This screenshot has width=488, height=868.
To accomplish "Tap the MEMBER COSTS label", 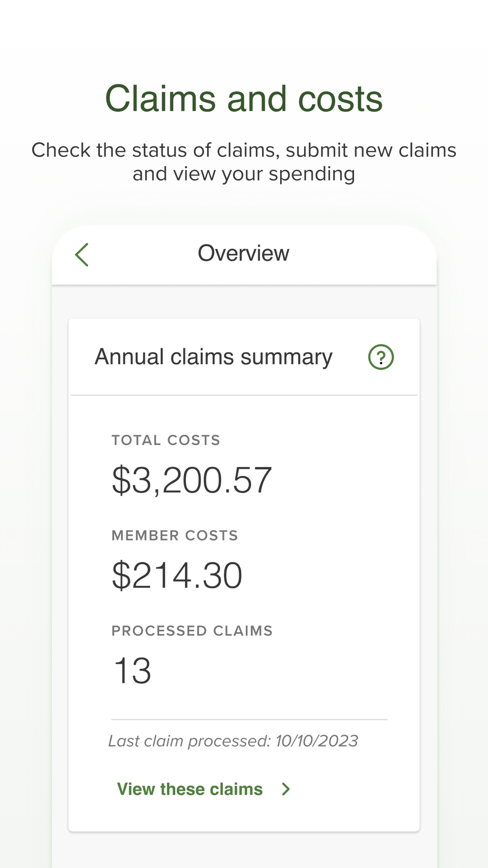I will (x=175, y=536).
